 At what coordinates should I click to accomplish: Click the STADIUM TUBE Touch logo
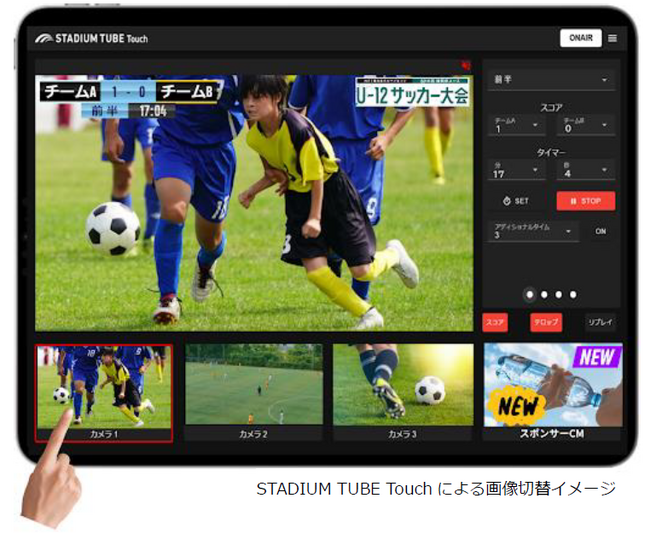tap(92, 39)
